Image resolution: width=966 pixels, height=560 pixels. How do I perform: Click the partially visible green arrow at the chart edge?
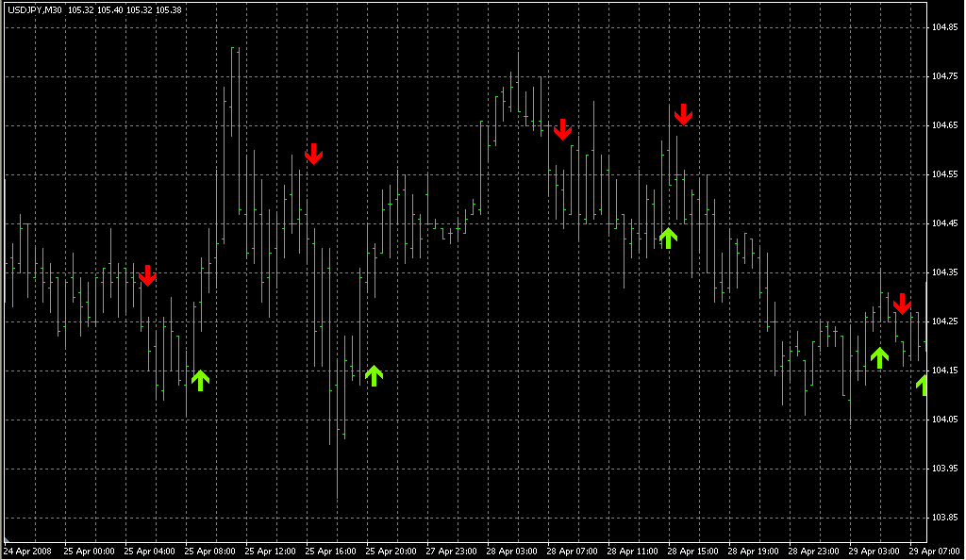[x=922, y=386]
